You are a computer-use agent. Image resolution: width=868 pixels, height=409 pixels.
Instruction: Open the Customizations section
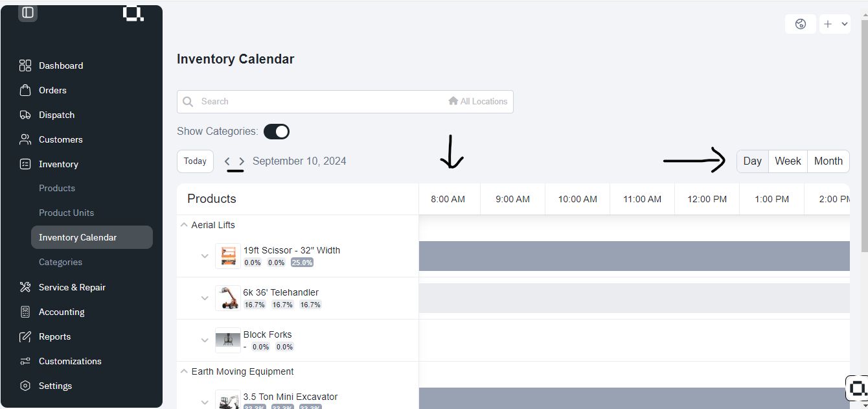[69, 361]
